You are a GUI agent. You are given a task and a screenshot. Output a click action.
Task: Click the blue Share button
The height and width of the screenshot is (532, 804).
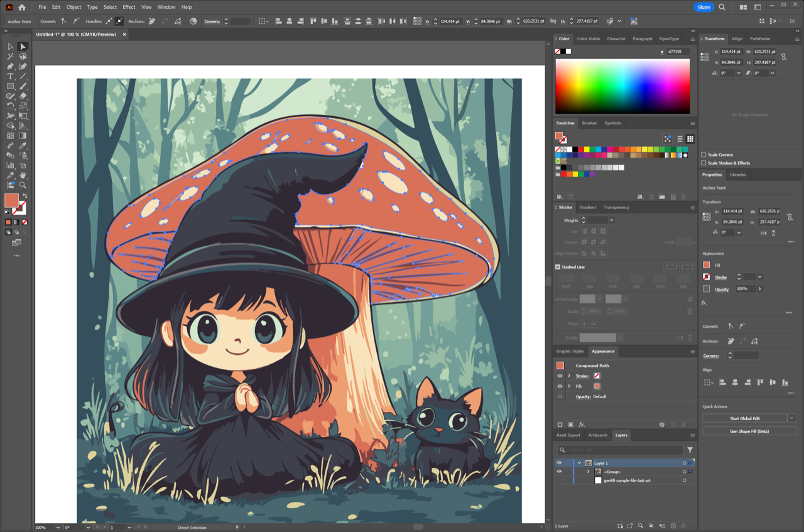click(x=703, y=7)
